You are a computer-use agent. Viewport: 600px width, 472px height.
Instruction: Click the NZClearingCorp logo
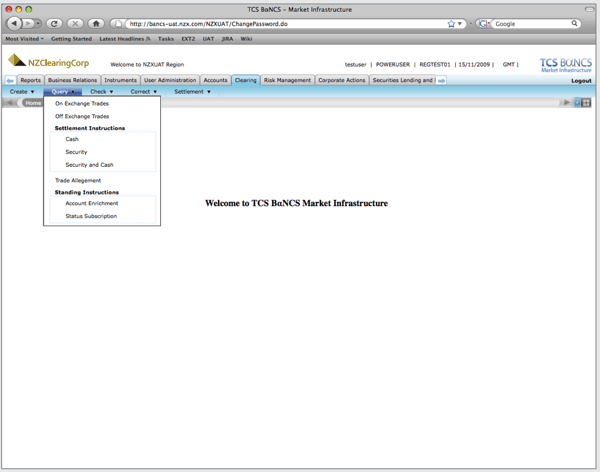pyautogui.click(x=49, y=61)
